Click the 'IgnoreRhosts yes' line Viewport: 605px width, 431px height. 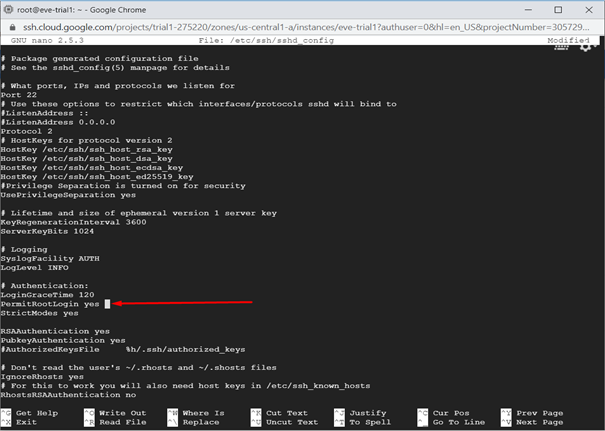tap(42, 377)
